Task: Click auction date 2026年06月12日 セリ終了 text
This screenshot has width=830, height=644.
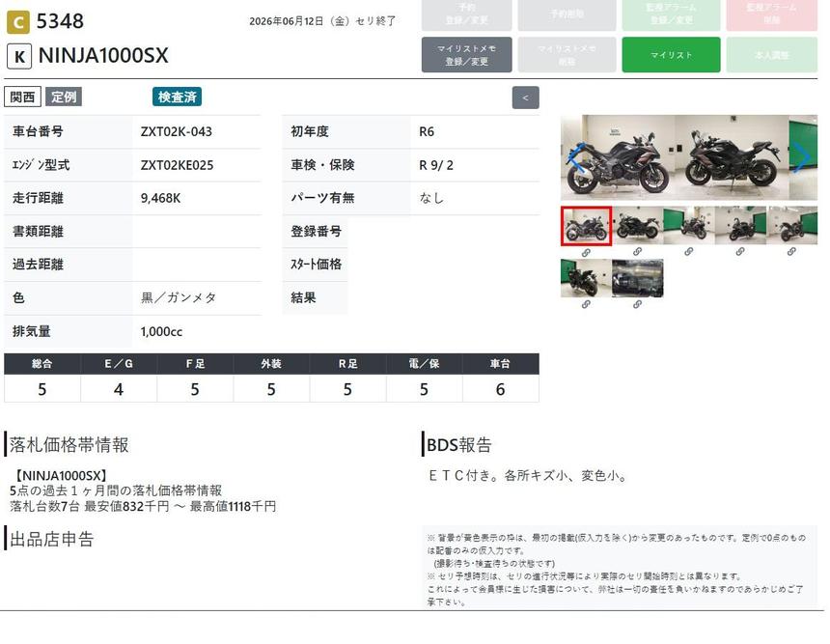Action: click(x=322, y=21)
